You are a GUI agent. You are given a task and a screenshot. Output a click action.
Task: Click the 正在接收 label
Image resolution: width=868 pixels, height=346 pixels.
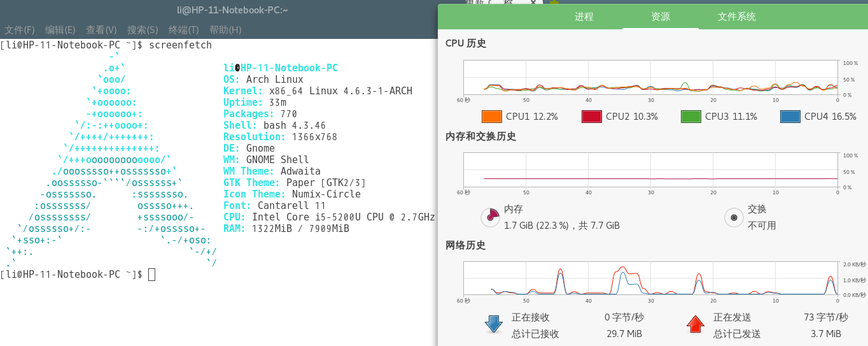[x=531, y=317]
